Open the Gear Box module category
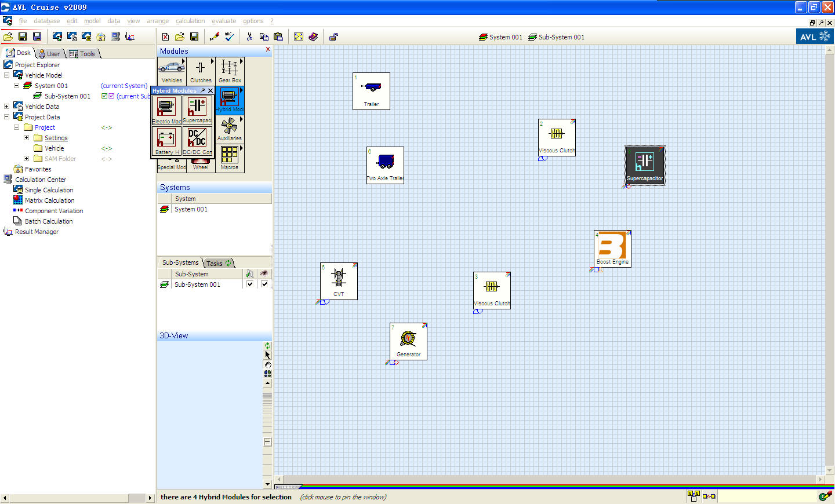Viewport: 835px width, 504px height. click(x=230, y=71)
